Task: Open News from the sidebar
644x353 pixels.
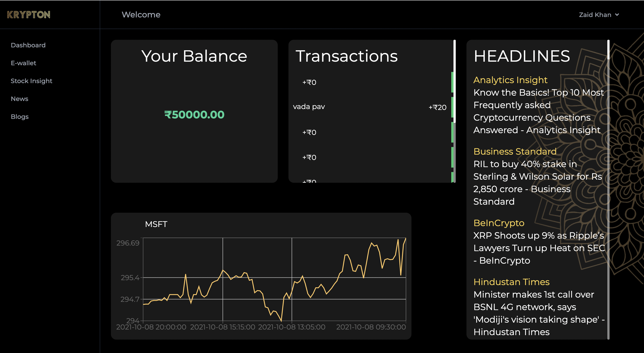Action: click(19, 99)
